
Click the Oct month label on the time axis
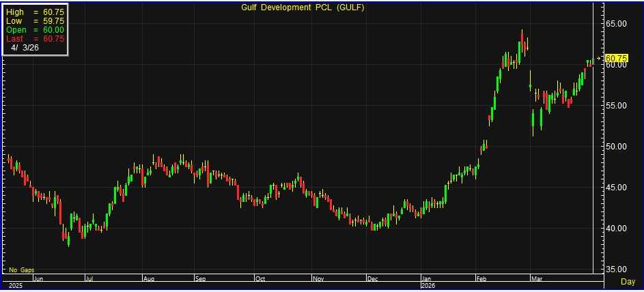[x=260, y=278]
